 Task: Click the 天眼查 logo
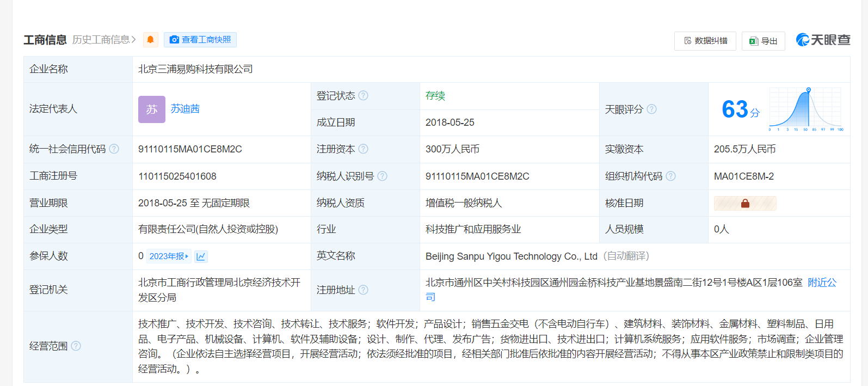coord(823,40)
